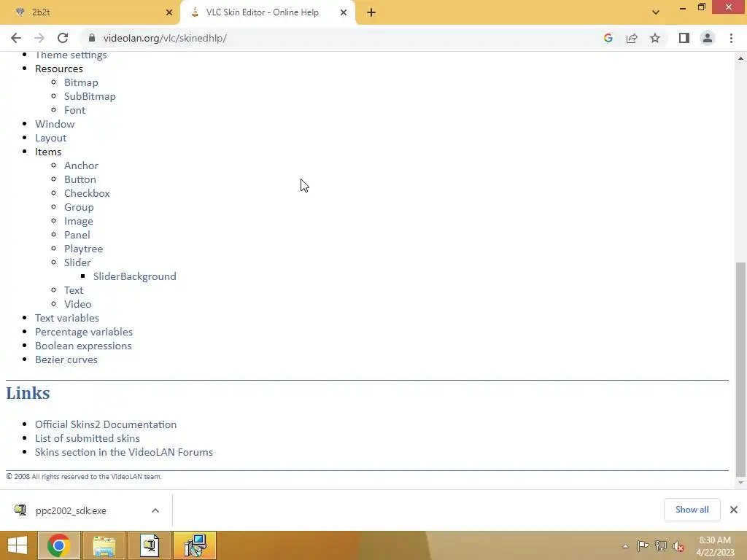The image size is (747, 560).
Task: Click scrollbar up arrow
Action: (x=740, y=58)
